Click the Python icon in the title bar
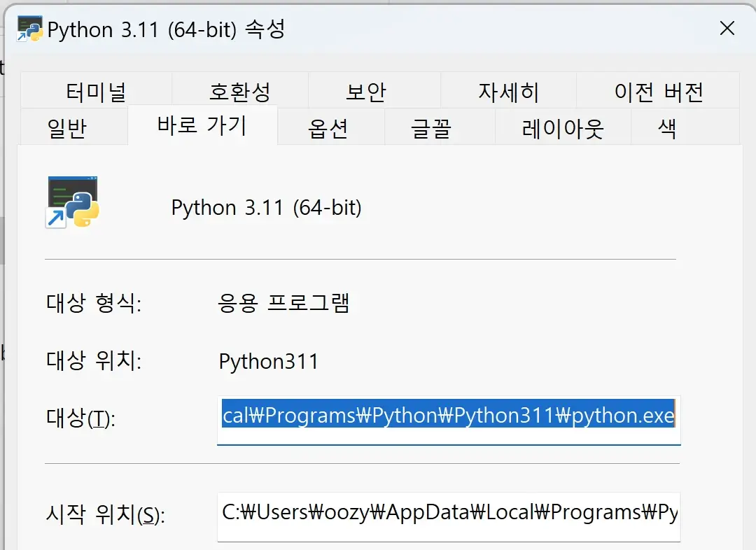The width and height of the screenshot is (756, 550). [x=29, y=29]
